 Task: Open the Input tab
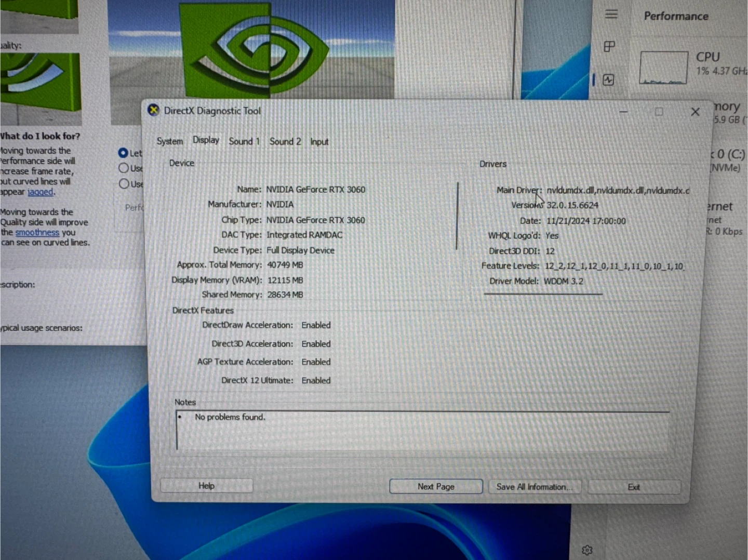319,142
